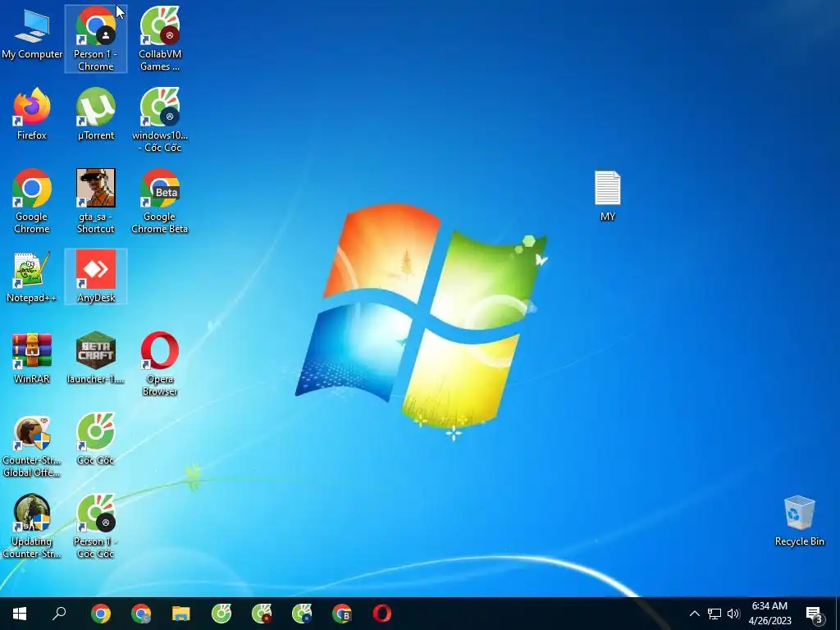Open clock showing 6:34 AM 4/26/2023
This screenshot has width=840, height=630.
(x=769, y=614)
